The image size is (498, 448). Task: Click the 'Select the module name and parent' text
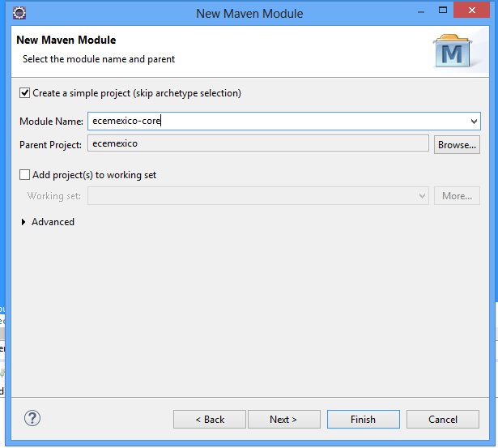99,59
